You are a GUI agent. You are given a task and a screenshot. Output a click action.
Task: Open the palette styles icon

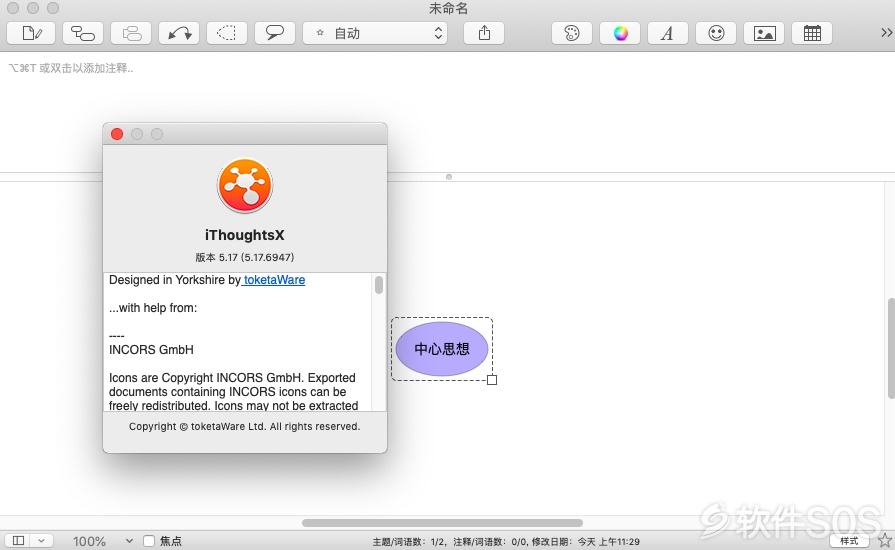click(572, 33)
